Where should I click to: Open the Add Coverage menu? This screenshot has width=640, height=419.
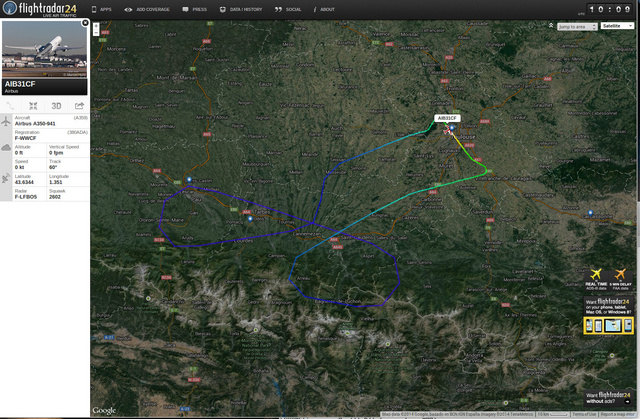click(x=147, y=9)
